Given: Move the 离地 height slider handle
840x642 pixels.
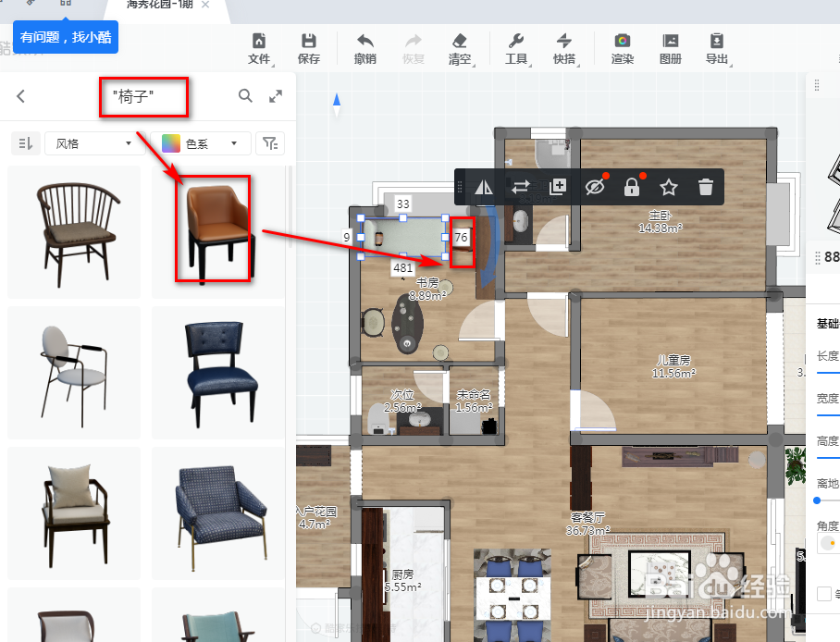Looking at the screenshot, I should click(817, 500).
